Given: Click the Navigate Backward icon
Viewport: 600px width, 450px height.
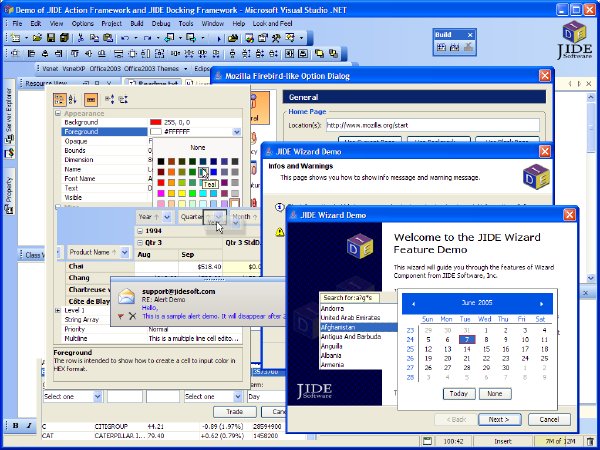Looking at the screenshot, I should coord(170,38).
